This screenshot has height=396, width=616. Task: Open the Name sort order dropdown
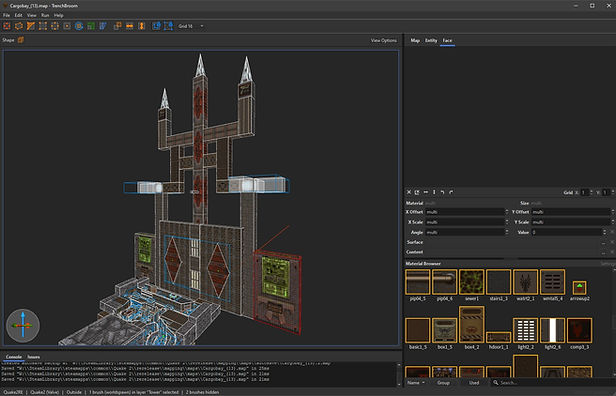pos(416,383)
